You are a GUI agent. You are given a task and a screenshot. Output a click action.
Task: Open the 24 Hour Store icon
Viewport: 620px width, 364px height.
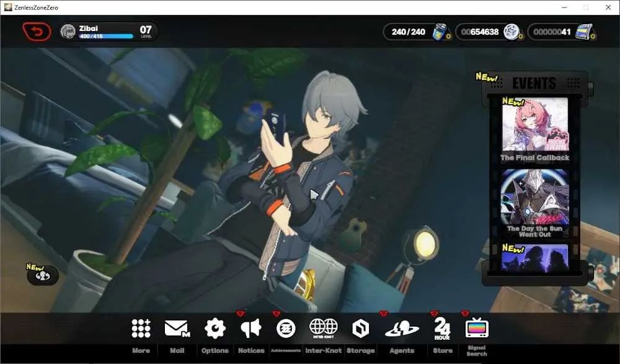(442, 329)
